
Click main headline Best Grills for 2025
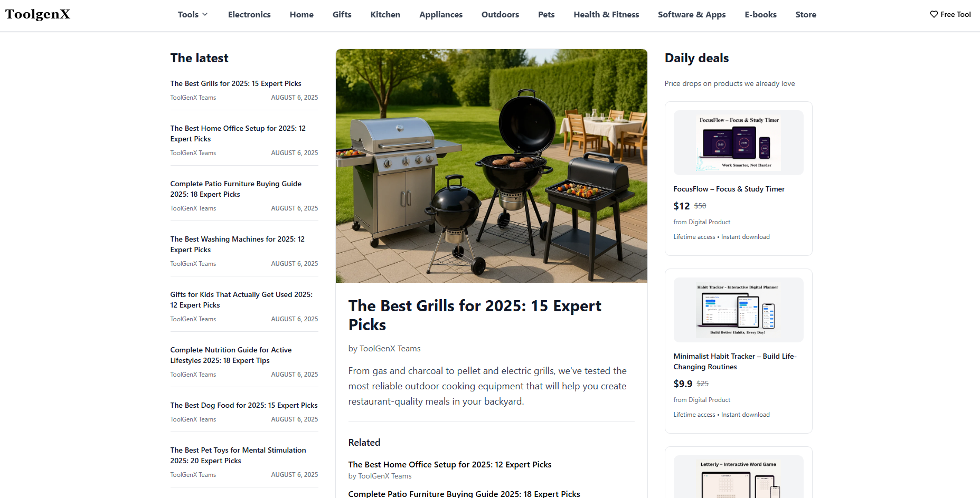coord(475,315)
